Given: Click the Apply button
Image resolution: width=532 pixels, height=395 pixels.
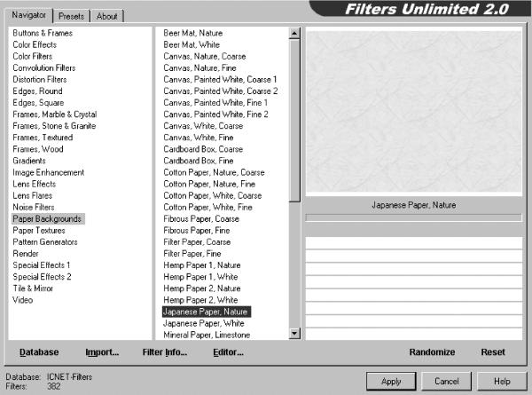Looking at the screenshot, I should point(391,381).
